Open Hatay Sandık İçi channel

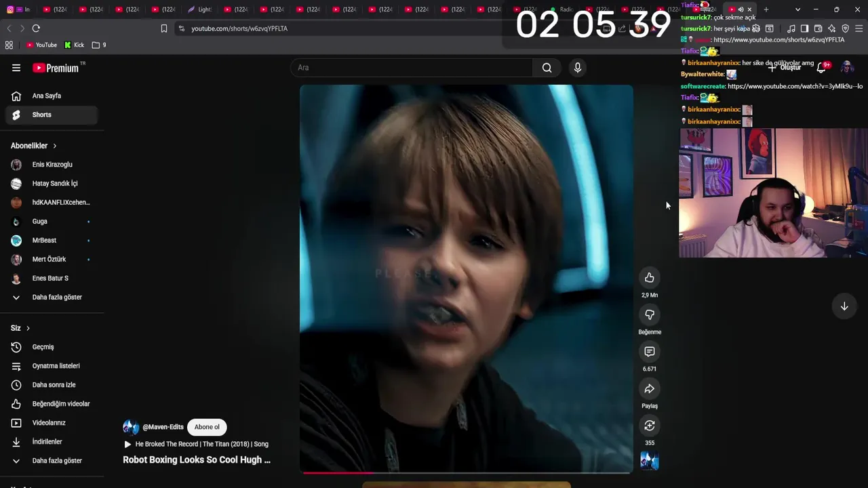[x=52, y=184]
